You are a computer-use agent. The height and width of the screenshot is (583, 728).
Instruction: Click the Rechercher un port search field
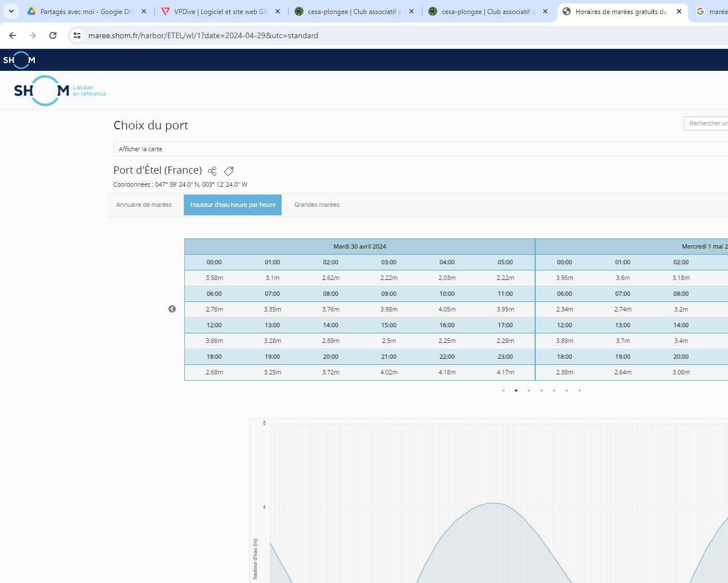coord(707,123)
